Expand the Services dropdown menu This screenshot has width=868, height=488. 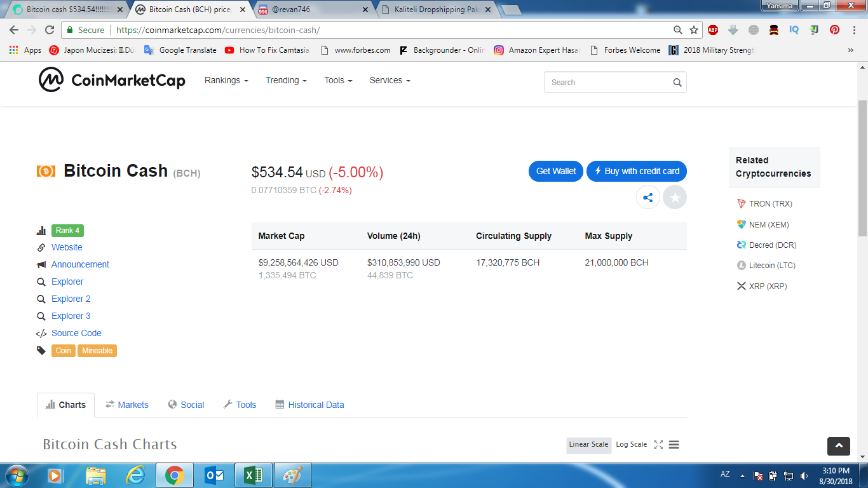click(x=390, y=80)
